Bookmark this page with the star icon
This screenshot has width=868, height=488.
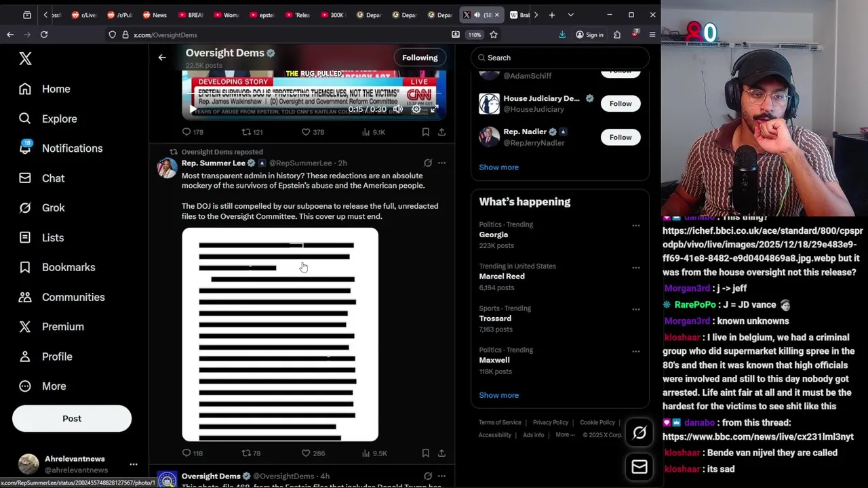[494, 35]
